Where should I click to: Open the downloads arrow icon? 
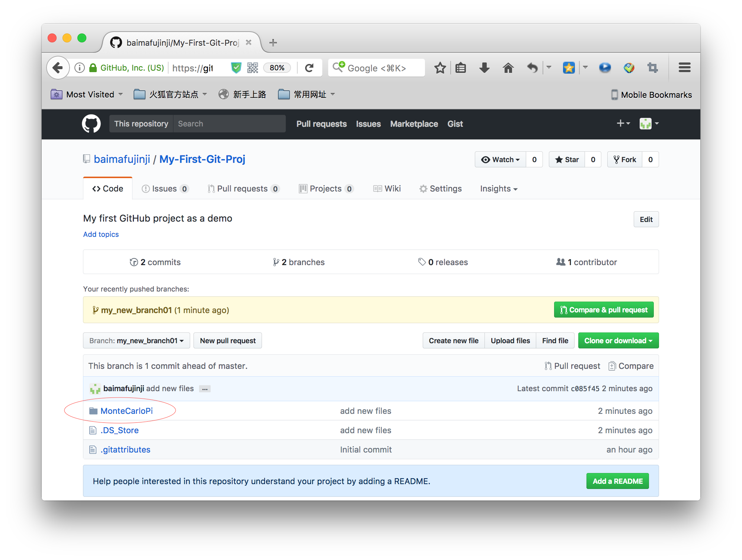point(484,68)
